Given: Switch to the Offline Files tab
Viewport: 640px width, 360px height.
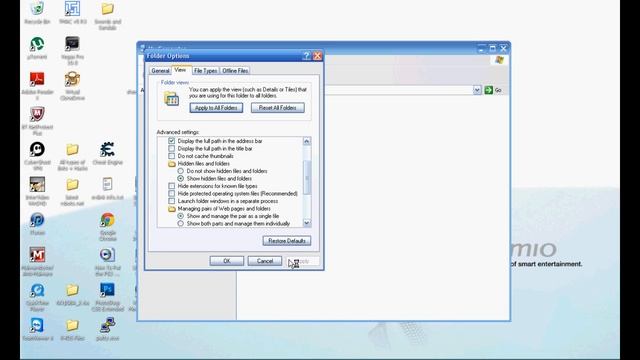Looking at the screenshot, I should point(235,71).
